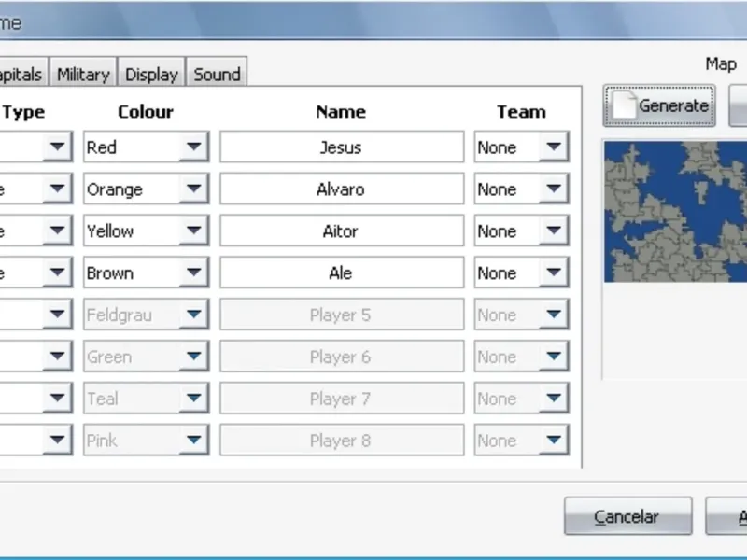Click the Player 5 name field
Viewport: 747px width, 560px height.
click(x=342, y=315)
